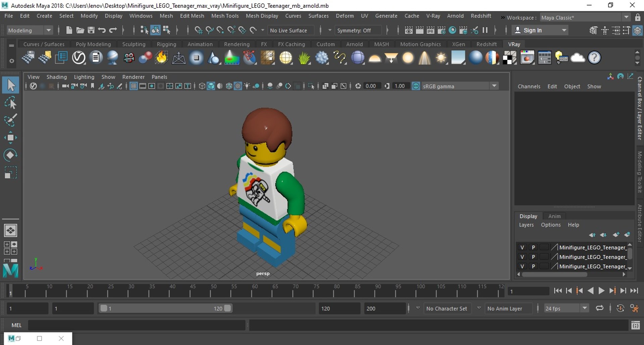Expand the No Live Surface dropdown arrow

click(x=262, y=30)
